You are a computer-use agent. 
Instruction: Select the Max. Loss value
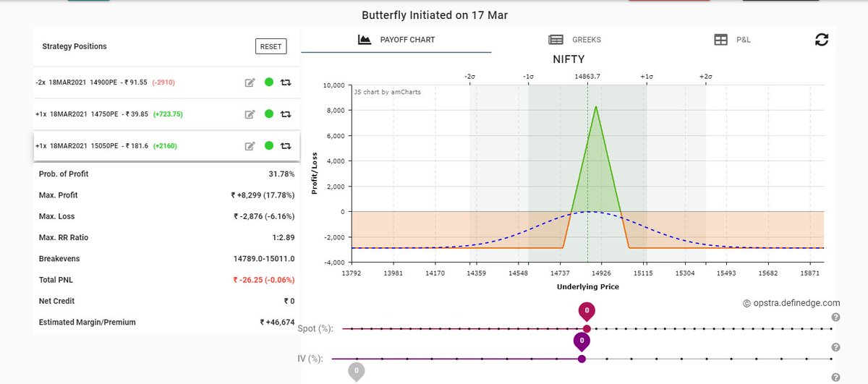265,216
